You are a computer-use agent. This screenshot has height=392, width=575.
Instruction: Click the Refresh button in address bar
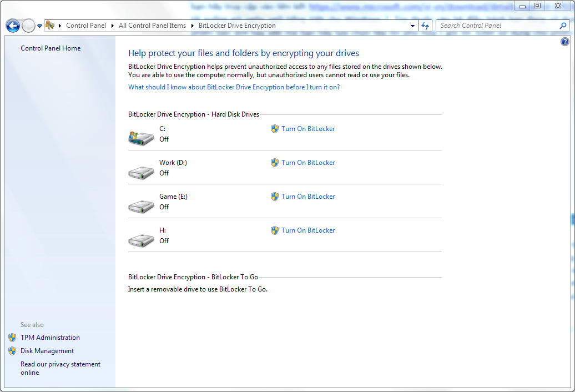[x=425, y=26]
